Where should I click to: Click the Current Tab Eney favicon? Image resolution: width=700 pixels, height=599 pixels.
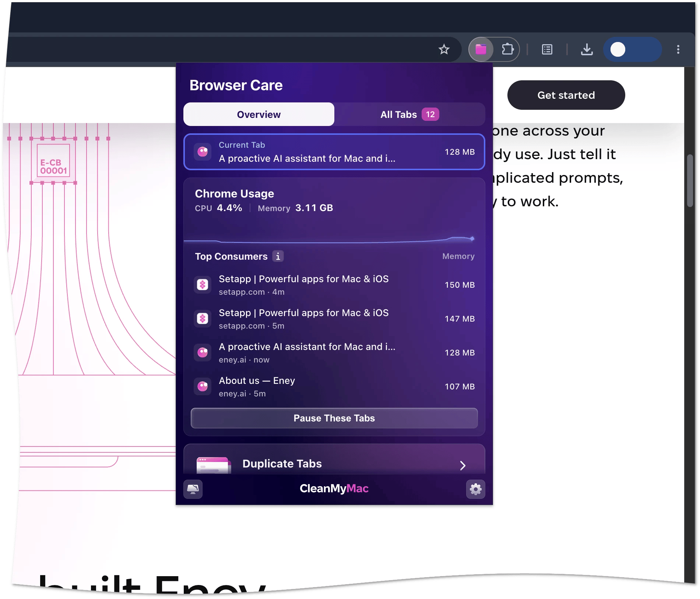203,152
